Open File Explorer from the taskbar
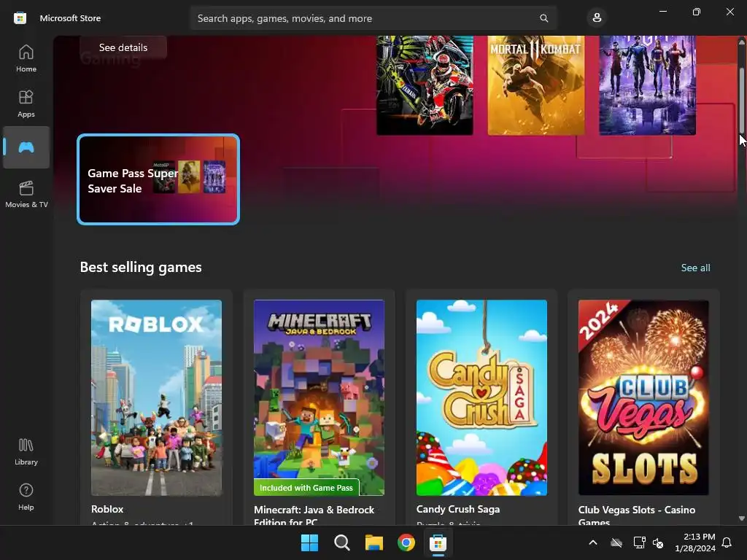747x560 pixels. click(x=374, y=542)
